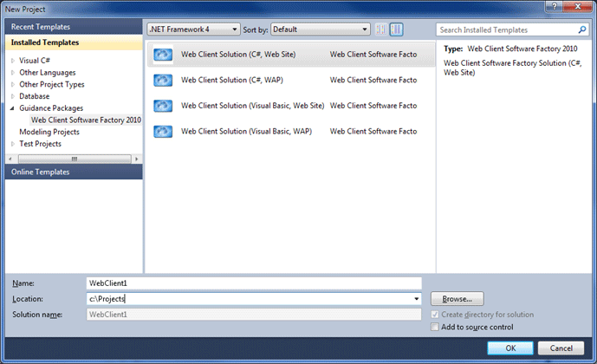Screen dimensions: 597x364
Task: Select Web Client Solution (Visual Basic, WAP) template
Action: [x=291, y=132]
